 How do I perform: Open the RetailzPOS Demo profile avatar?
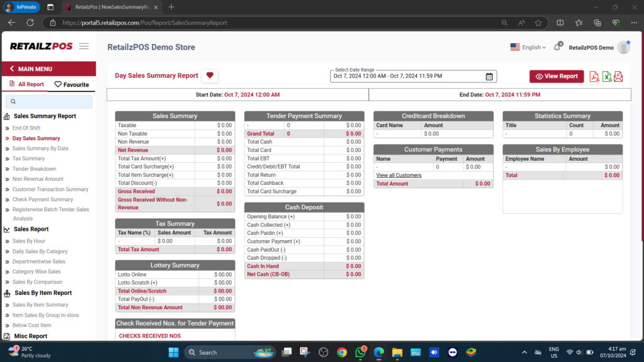click(x=623, y=47)
